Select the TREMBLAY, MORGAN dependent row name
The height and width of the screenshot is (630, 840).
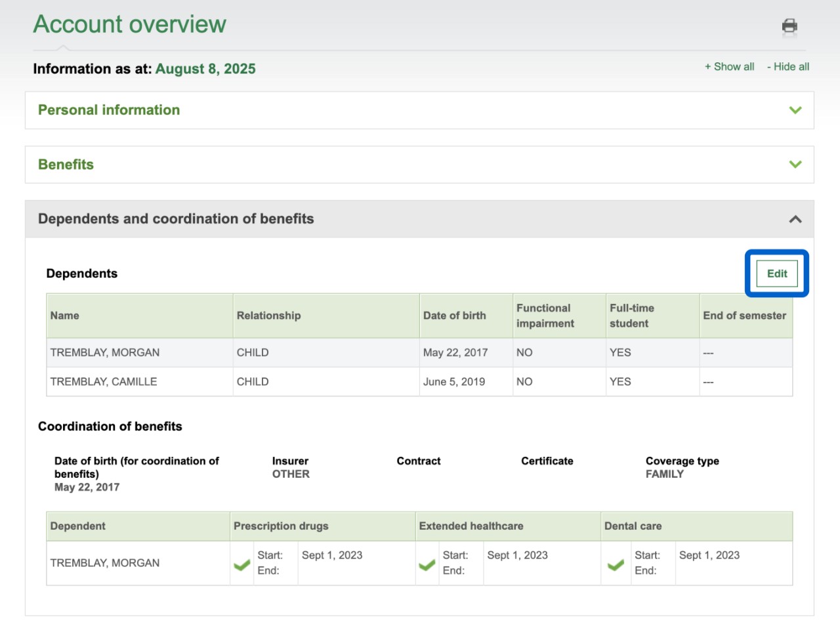[x=105, y=352]
